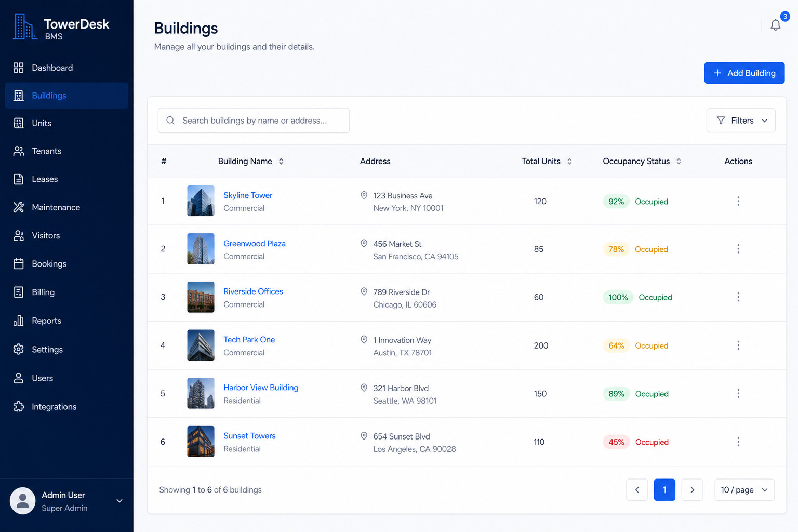Open the 10 / page size dropdown

(x=744, y=490)
